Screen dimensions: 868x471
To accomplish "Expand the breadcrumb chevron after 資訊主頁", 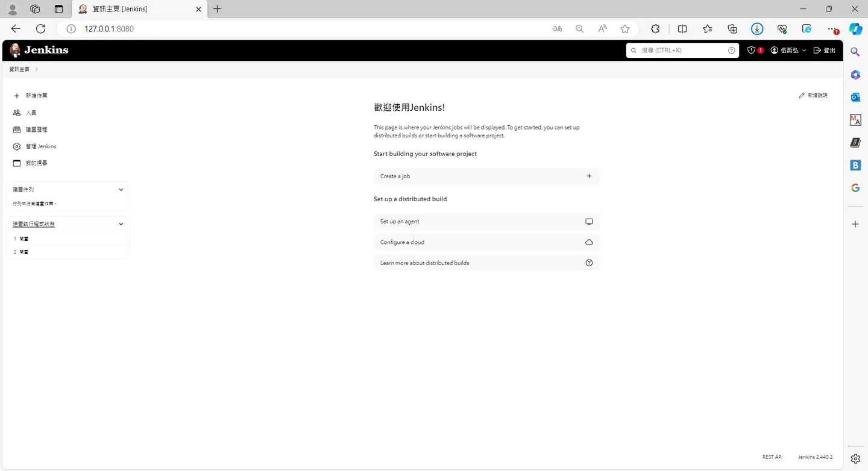I will 36,69.
